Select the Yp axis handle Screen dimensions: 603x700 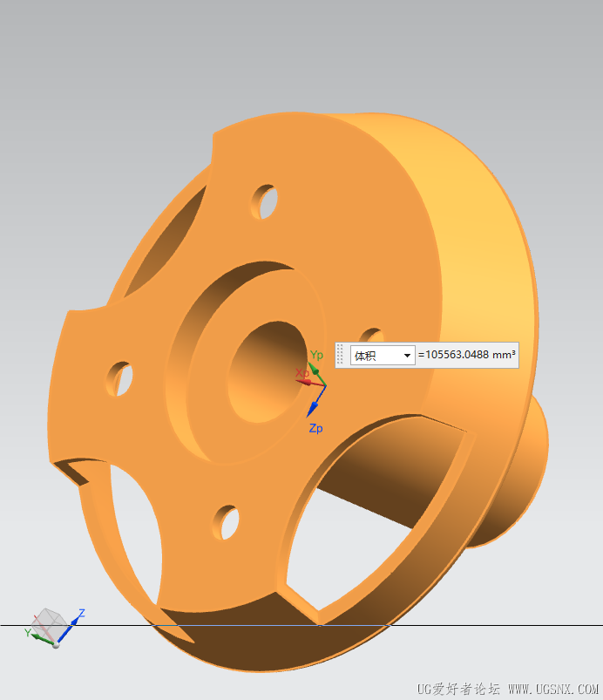(x=315, y=370)
